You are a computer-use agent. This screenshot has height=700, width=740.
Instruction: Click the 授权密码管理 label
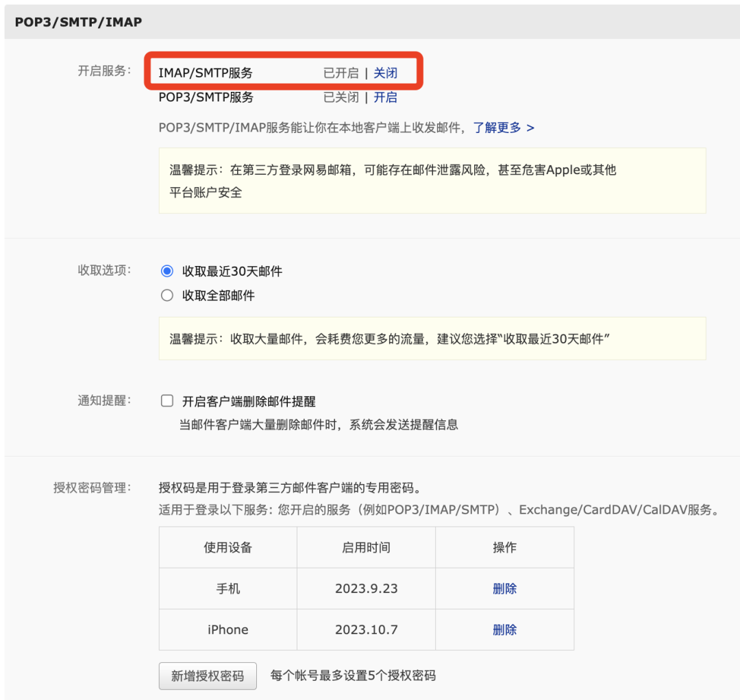click(92, 487)
